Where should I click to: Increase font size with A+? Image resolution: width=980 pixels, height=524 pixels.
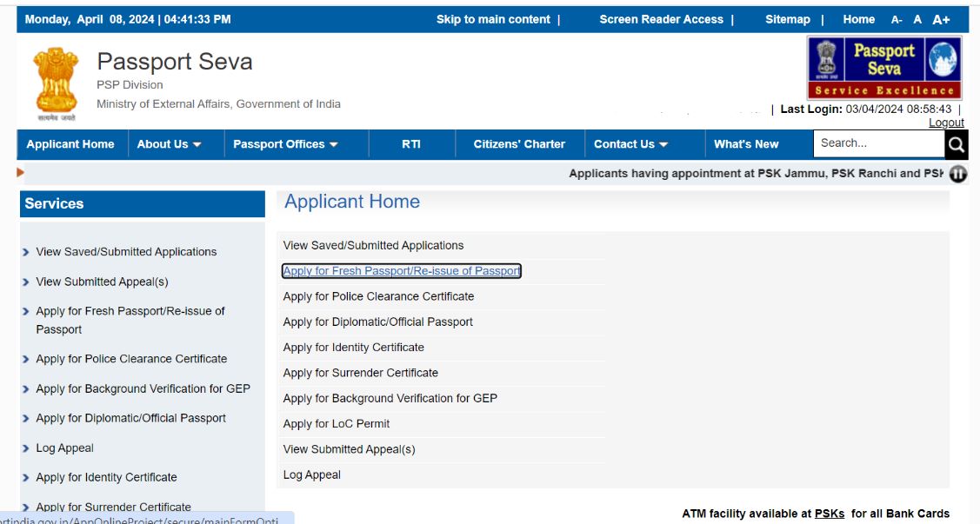coord(941,20)
